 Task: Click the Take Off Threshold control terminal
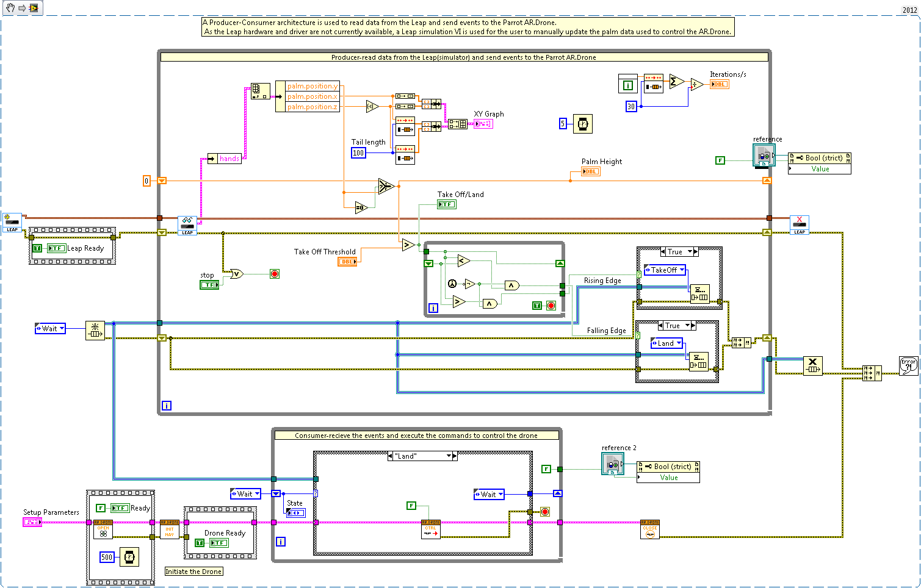point(347,262)
